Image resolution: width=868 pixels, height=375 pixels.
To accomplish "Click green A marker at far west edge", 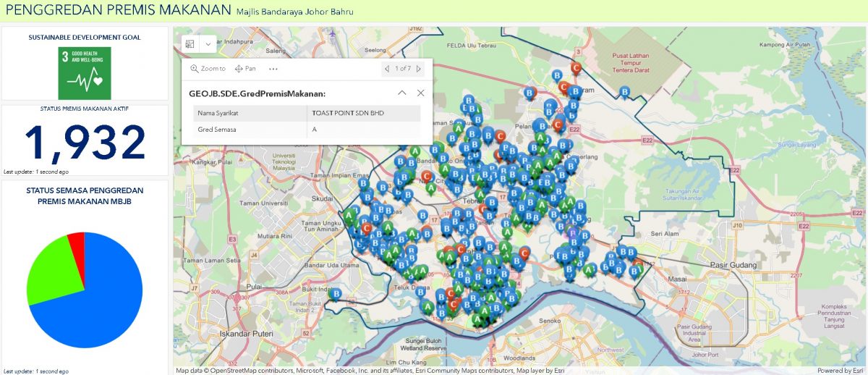I will tap(349, 216).
